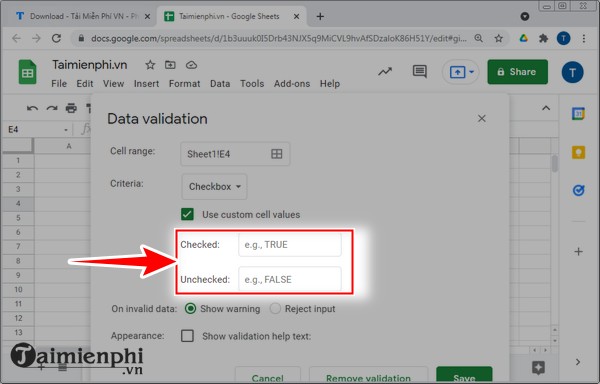Toggle Use custom cell values checkbox

click(x=187, y=214)
